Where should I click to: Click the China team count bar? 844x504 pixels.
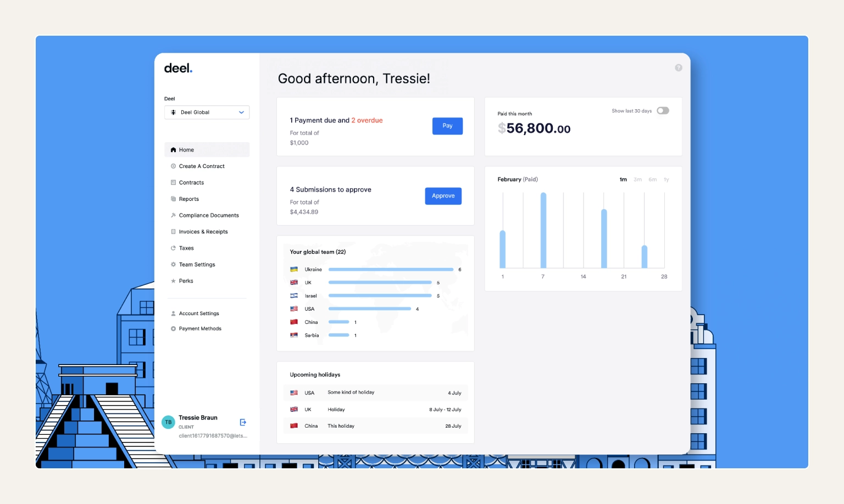coord(338,322)
